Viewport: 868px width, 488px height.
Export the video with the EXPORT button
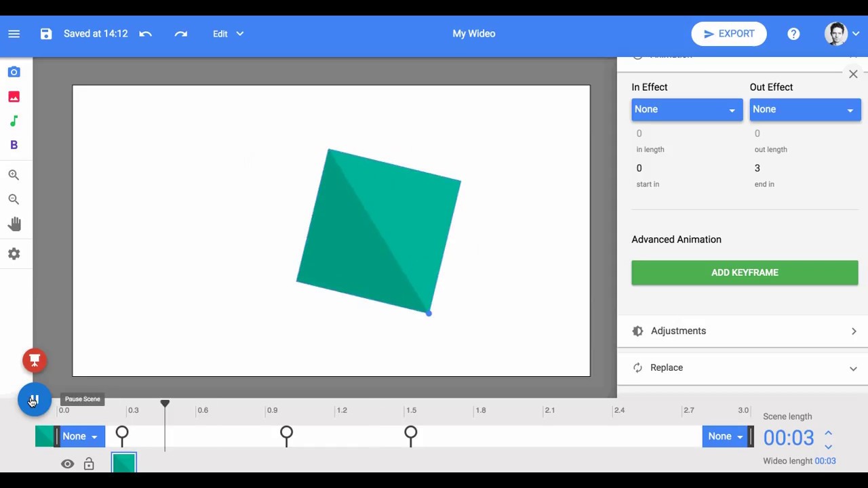(x=729, y=34)
